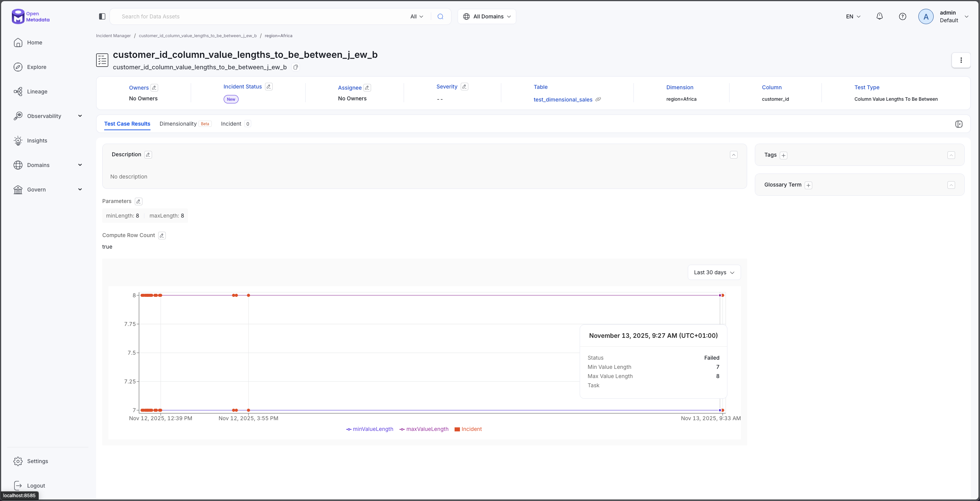The image size is (980, 501).
Task: Switch to the Dimensionality tab
Action: click(x=178, y=124)
